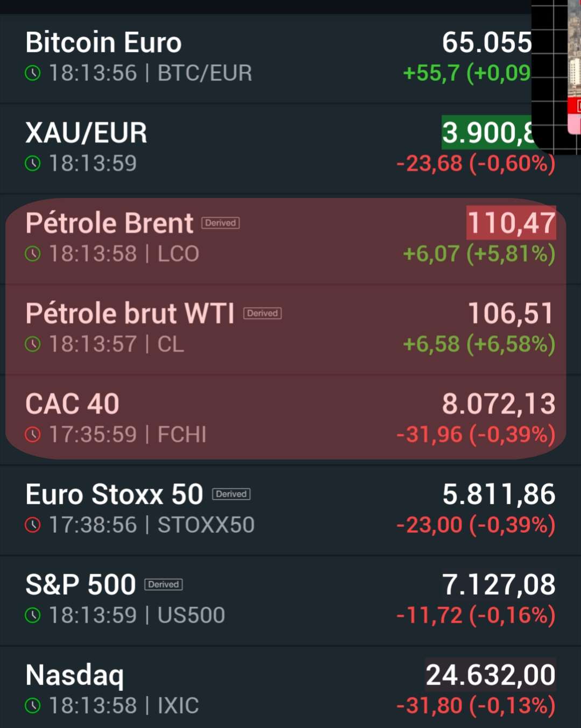Tap the Derived badge next to Pétrole Brent
Screen dimensions: 581x728
221,223
